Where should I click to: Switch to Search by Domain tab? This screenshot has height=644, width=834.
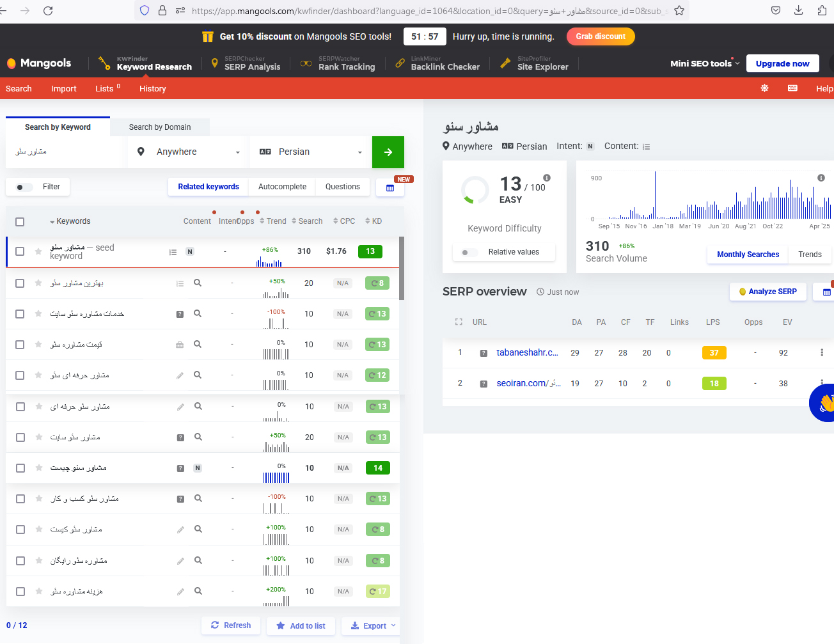tap(160, 127)
